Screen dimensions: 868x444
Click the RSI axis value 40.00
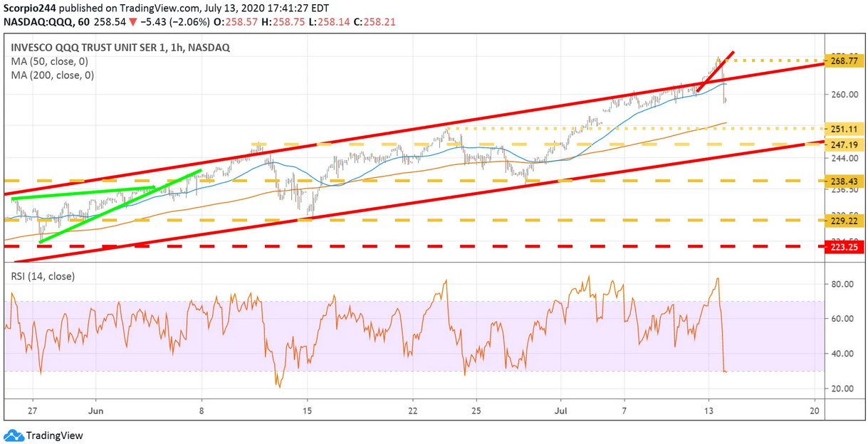pyautogui.click(x=843, y=354)
